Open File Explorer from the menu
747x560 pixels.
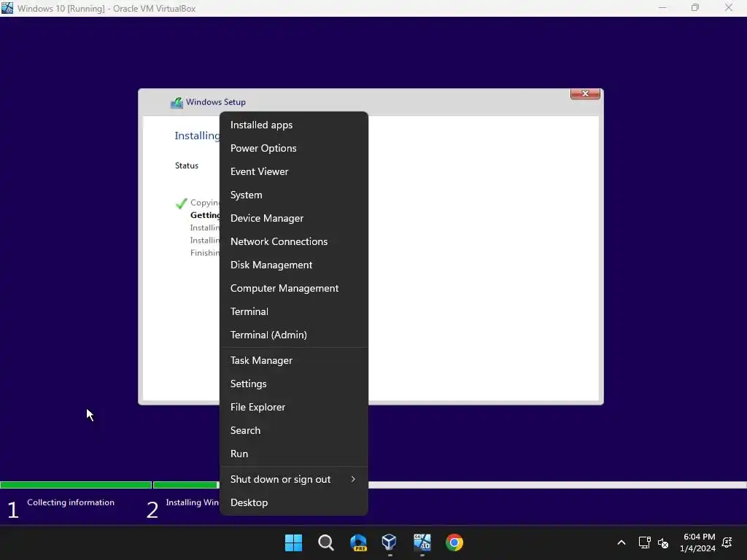click(x=294, y=408)
